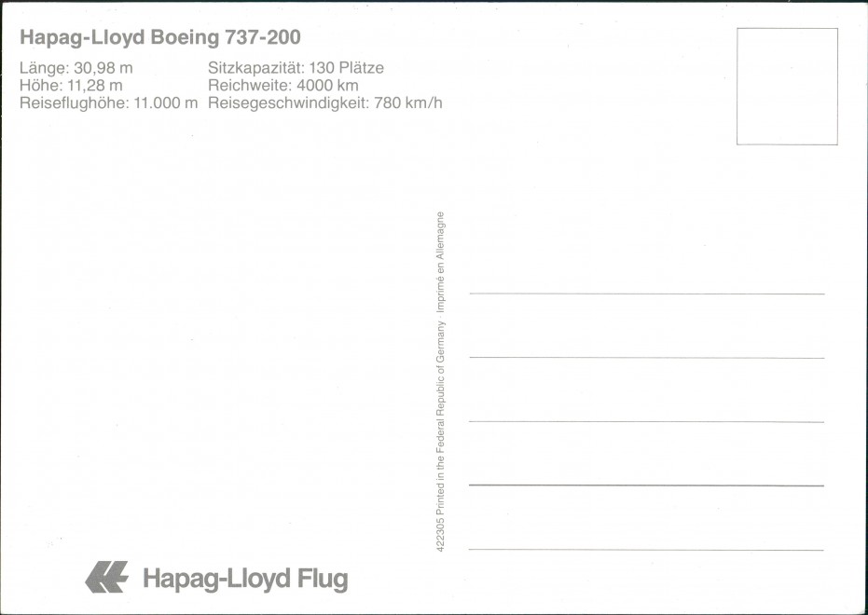Click the fourth address line

647,485
